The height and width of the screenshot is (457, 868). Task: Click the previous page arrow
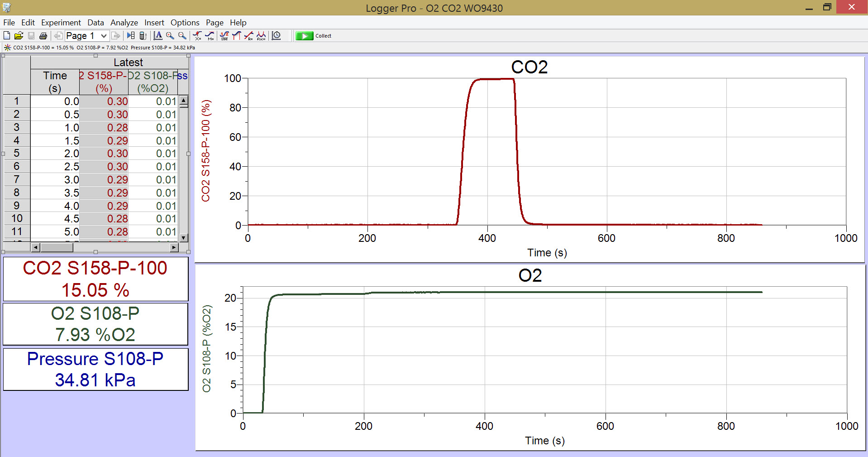pyautogui.click(x=58, y=35)
